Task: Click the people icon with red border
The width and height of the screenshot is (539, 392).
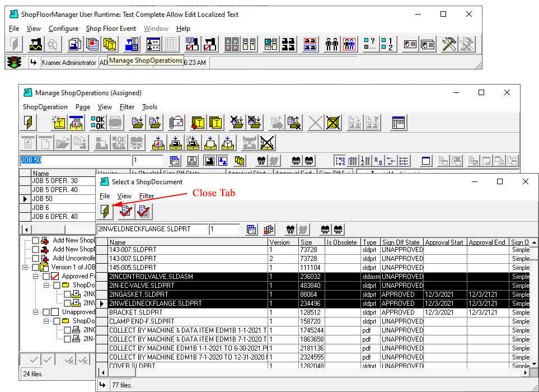Action: coord(349,44)
